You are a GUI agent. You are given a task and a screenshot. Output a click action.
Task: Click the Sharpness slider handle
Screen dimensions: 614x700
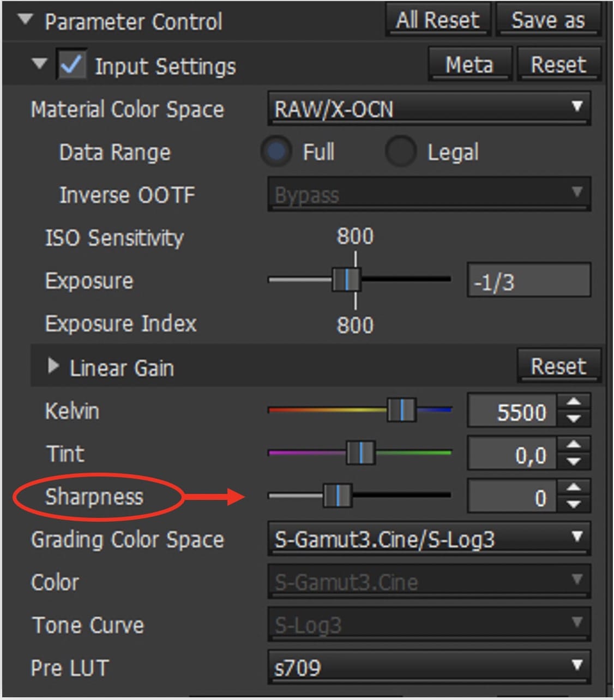tap(338, 496)
